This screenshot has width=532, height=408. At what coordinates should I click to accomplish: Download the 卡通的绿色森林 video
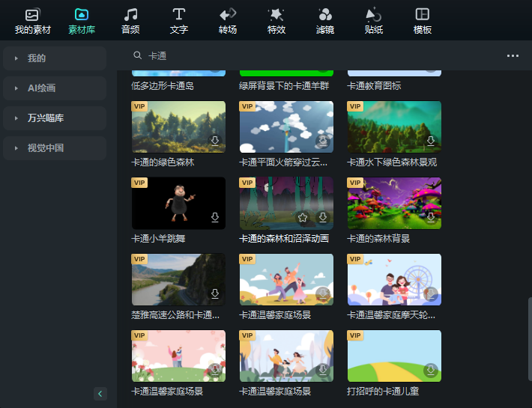click(x=215, y=141)
